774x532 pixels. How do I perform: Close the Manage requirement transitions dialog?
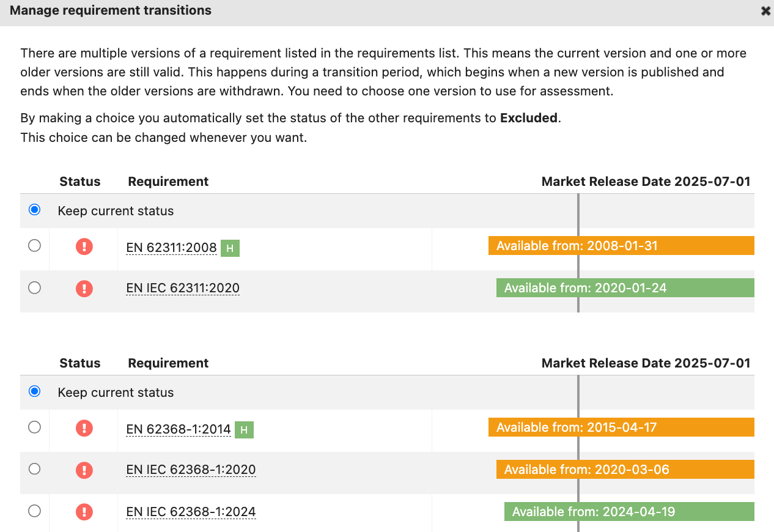[x=765, y=11]
